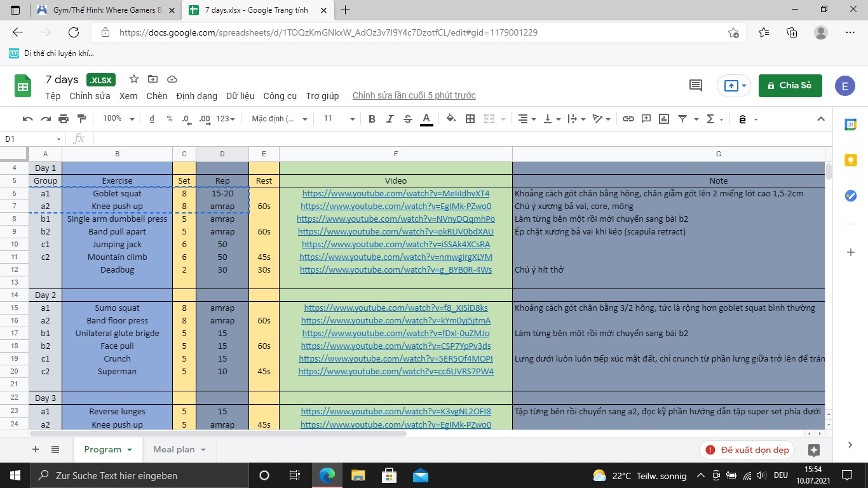Viewport: 868px width, 488px height.
Task: Open Google Calendar side panel
Action: 850,125
